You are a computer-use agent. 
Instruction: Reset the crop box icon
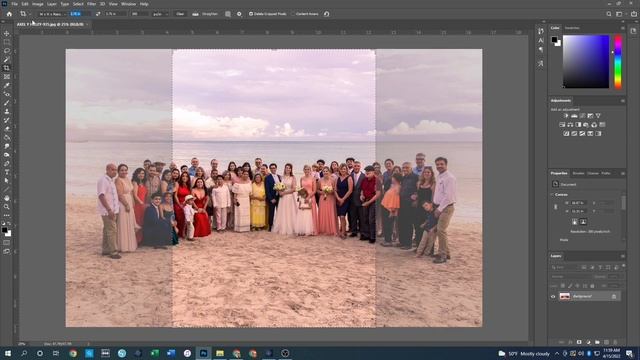[327, 14]
